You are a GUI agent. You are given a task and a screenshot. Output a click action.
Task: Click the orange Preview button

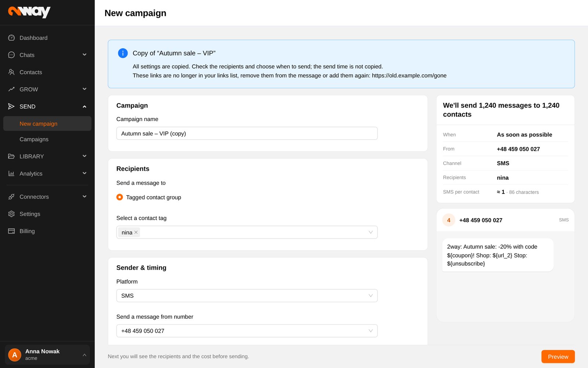point(558,357)
